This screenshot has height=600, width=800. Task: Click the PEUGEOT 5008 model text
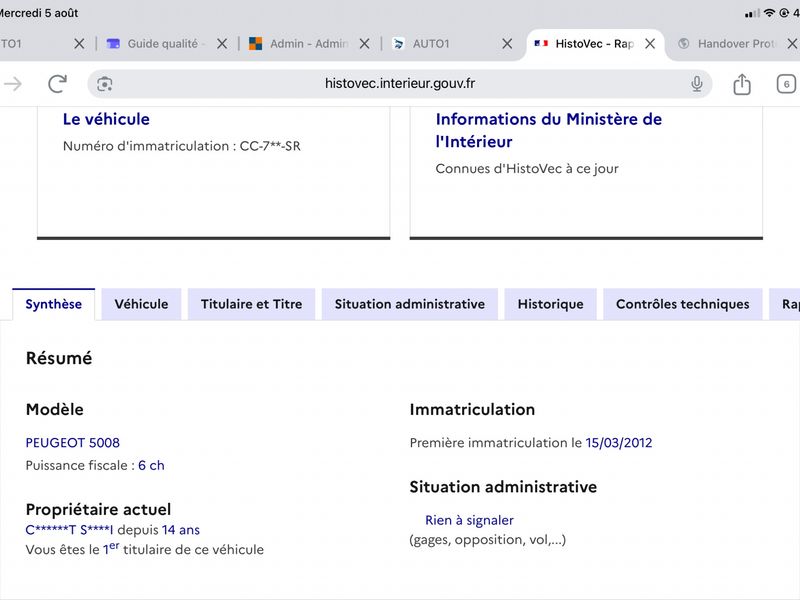(72, 442)
